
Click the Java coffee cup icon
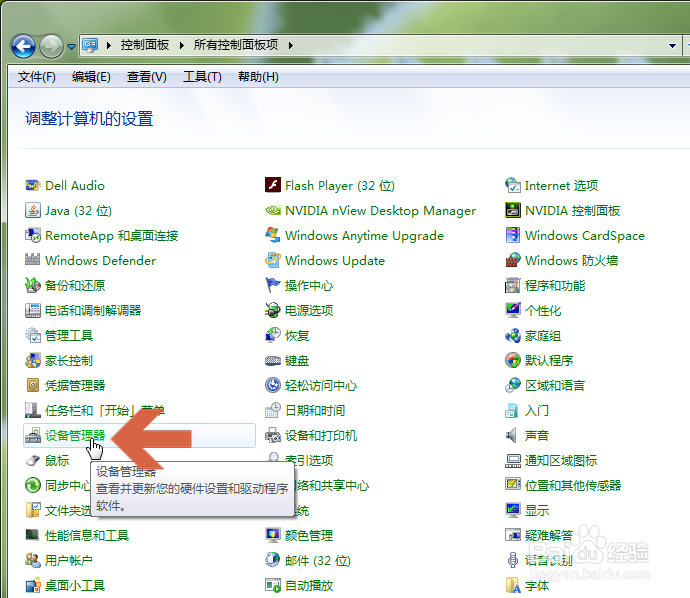33,210
